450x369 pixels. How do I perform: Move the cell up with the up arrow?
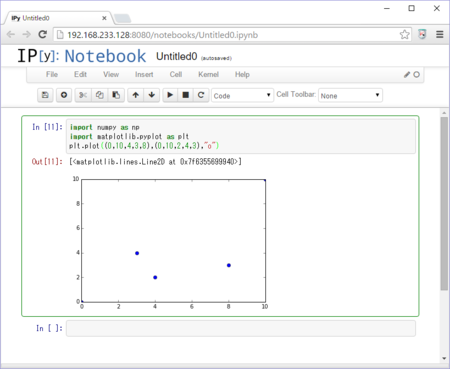pos(136,95)
